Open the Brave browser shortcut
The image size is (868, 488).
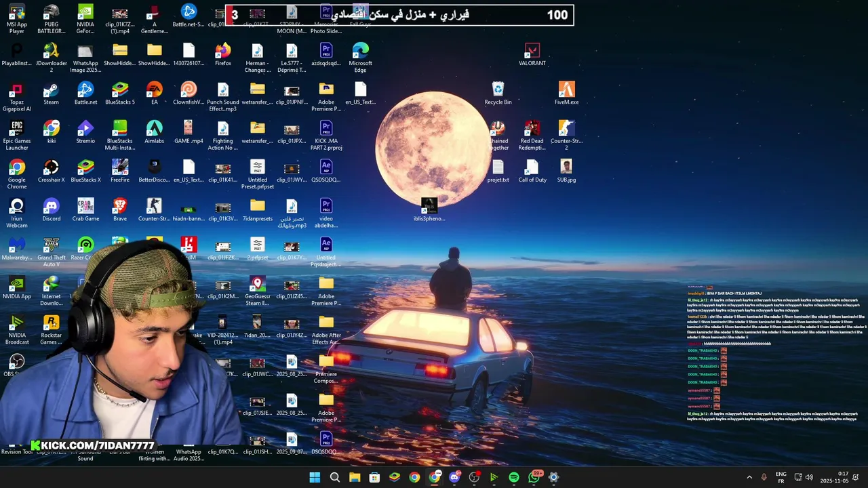click(120, 209)
